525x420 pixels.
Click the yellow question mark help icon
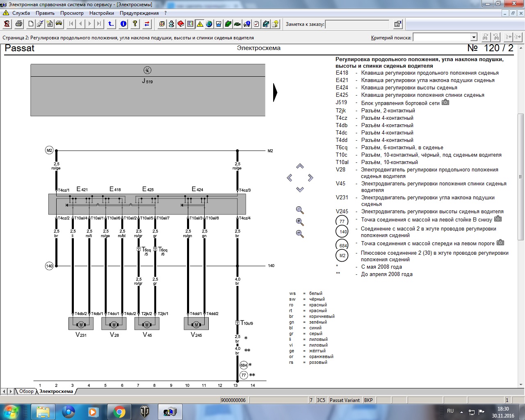135,24
